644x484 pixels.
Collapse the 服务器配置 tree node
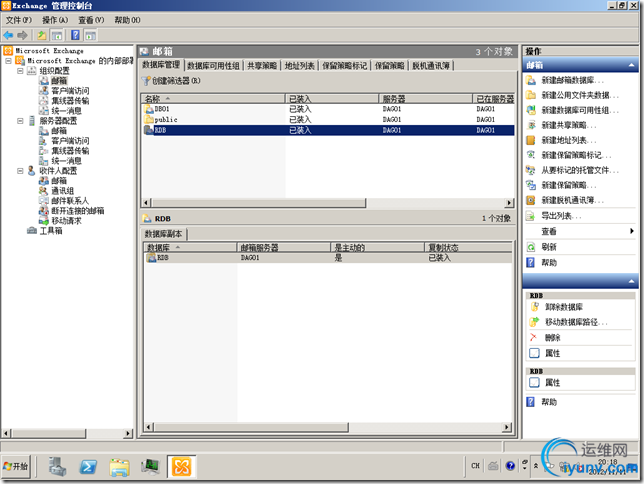point(20,121)
